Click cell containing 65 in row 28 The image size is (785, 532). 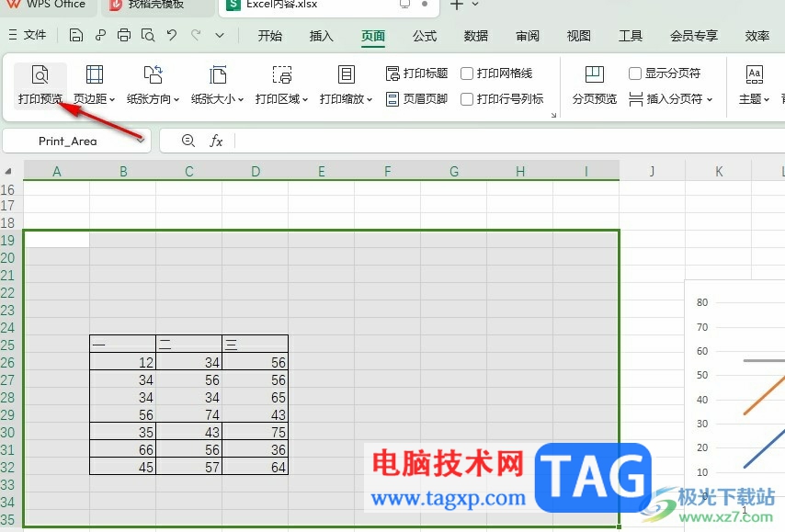256,397
